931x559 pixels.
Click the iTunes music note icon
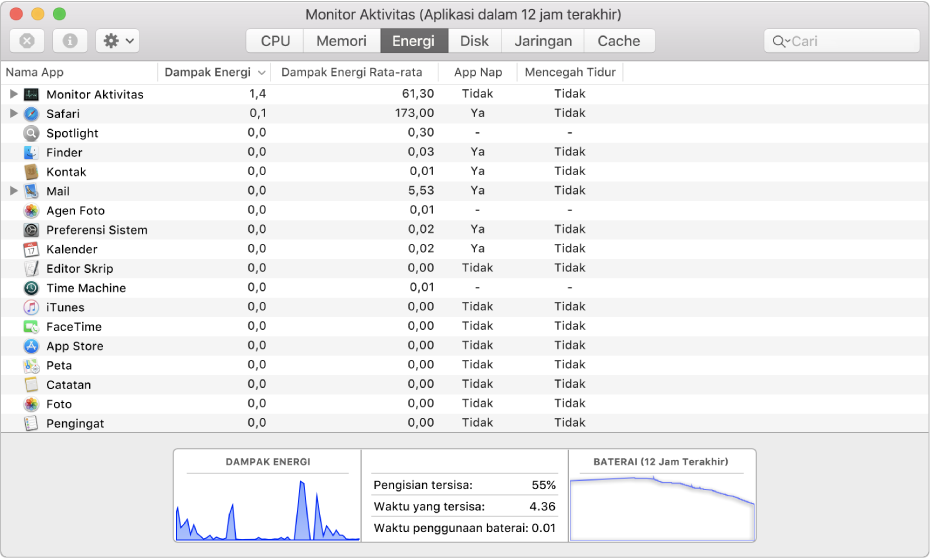coord(31,307)
